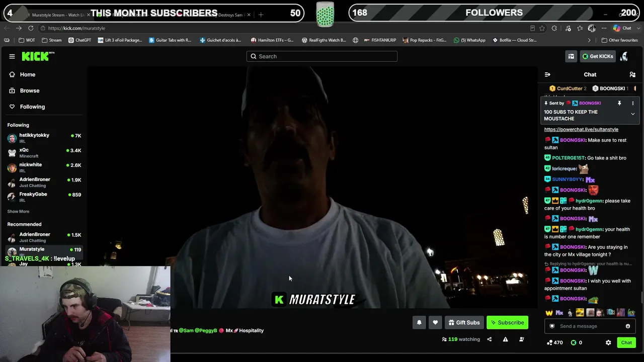Viewport: 644px width, 362px height.
Task: Open the Stream bookmark folder
Action: pyautogui.click(x=52, y=40)
